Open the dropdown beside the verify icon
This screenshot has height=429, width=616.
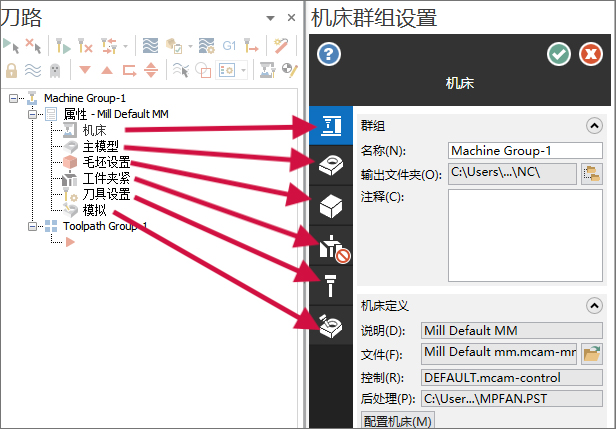pyautogui.click(x=190, y=46)
